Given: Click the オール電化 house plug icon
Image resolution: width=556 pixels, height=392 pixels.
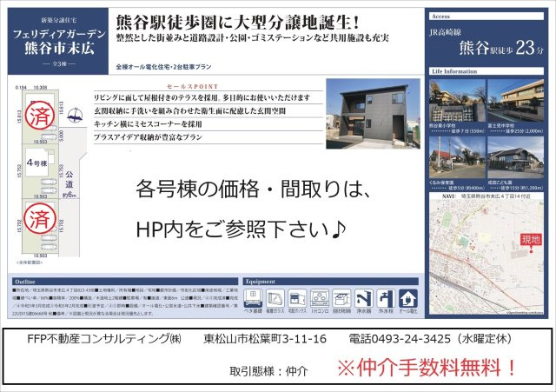Looking at the screenshot, I should pyautogui.click(x=408, y=298).
